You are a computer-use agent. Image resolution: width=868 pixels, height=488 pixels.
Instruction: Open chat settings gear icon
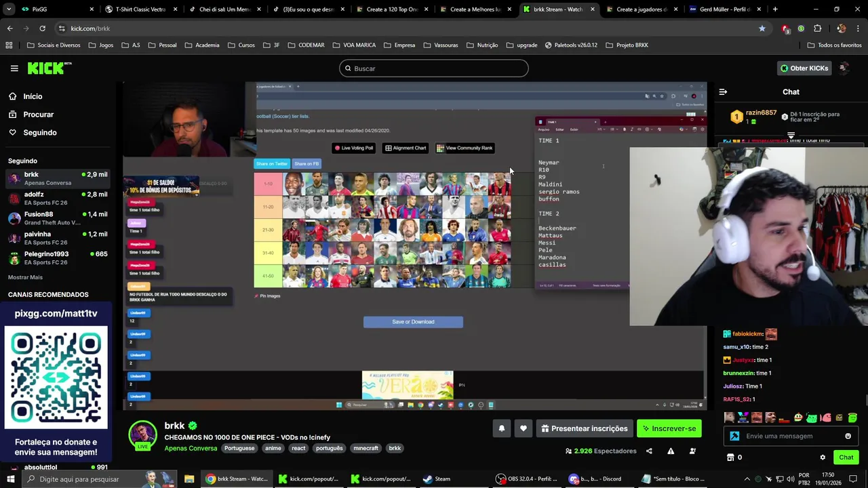click(823, 457)
